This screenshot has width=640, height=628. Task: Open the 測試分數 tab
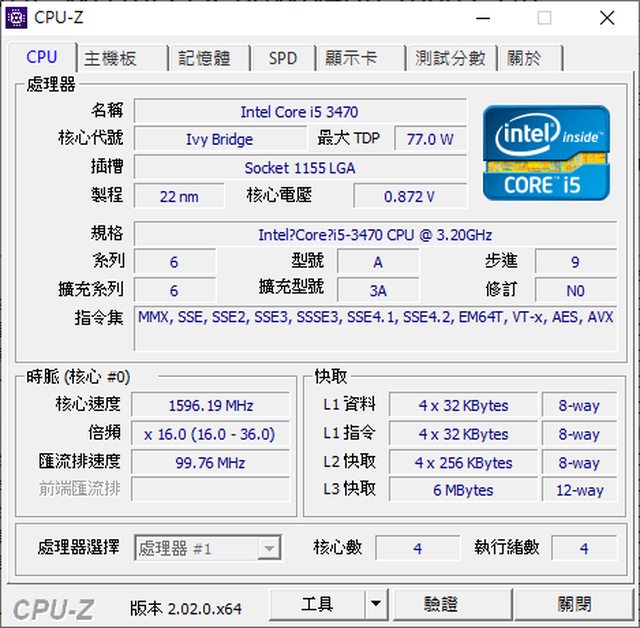(450, 58)
